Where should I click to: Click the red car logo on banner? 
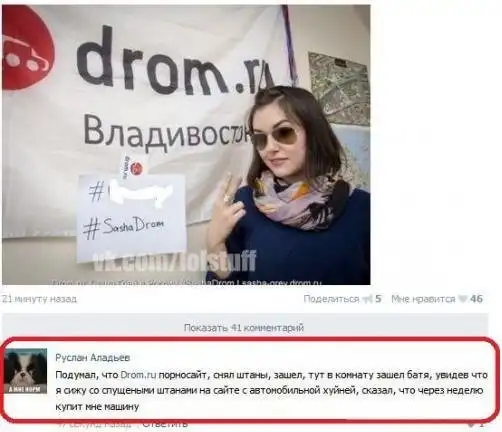[x=27, y=49]
